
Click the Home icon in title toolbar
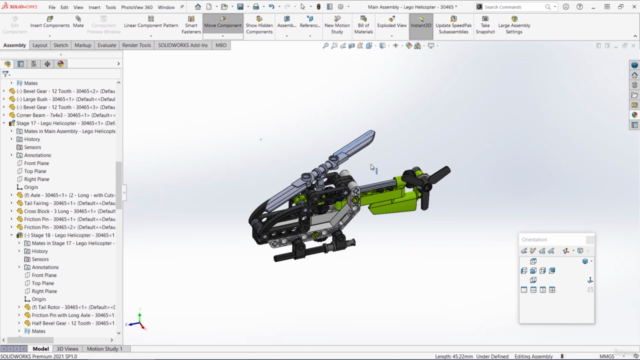[198, 7]
